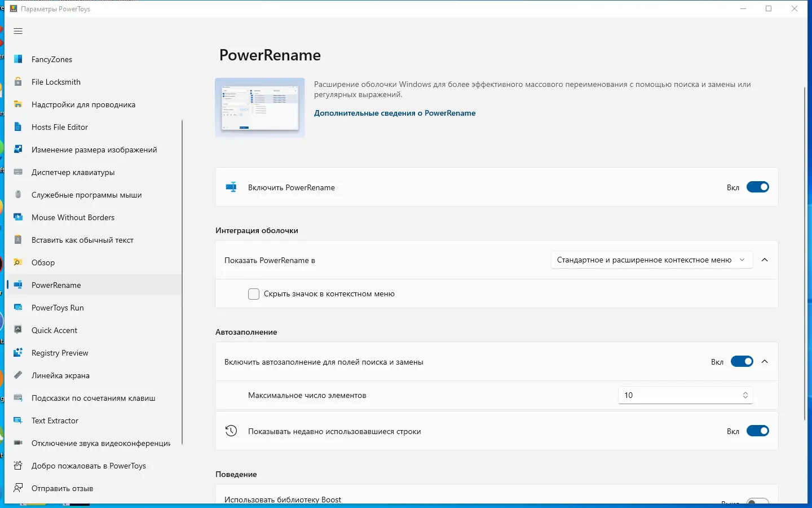Click the Служебные программы мыши mouse icon

18,195
